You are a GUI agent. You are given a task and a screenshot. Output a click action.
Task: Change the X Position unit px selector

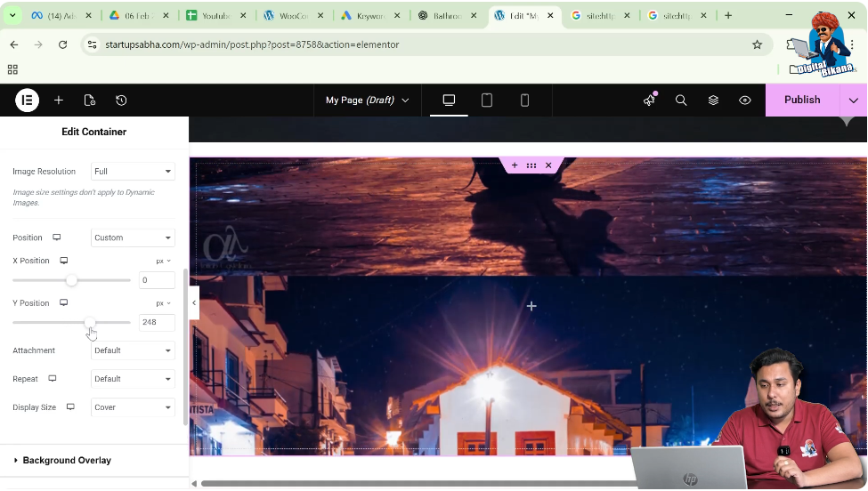pos(163,261)
